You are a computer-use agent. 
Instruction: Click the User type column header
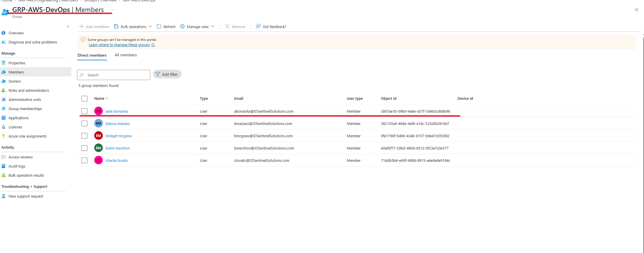[355, 98]
